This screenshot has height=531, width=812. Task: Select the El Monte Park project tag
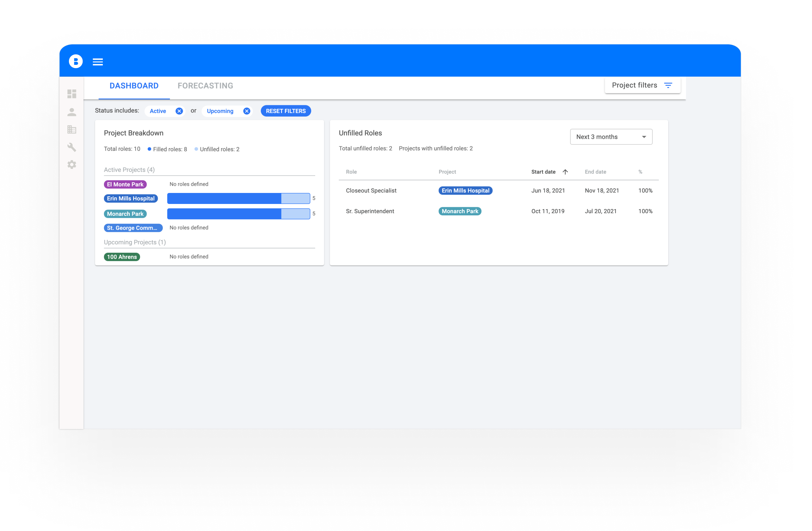click(125, 184)
